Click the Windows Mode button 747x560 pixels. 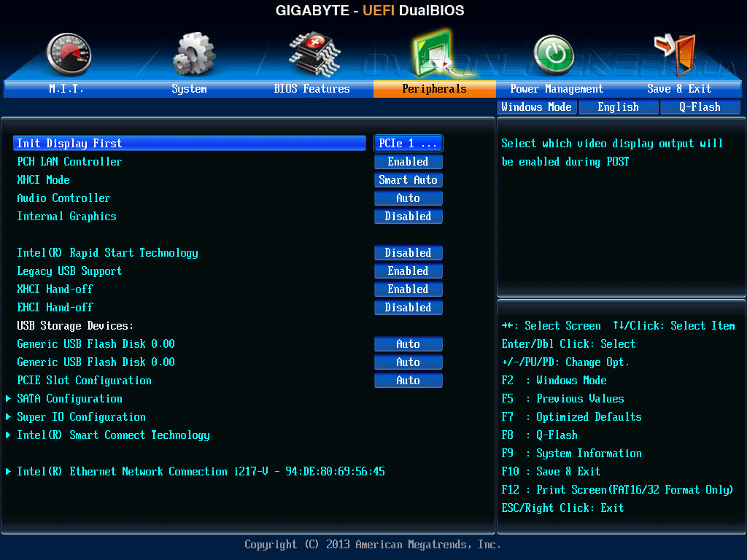point(537,107)
